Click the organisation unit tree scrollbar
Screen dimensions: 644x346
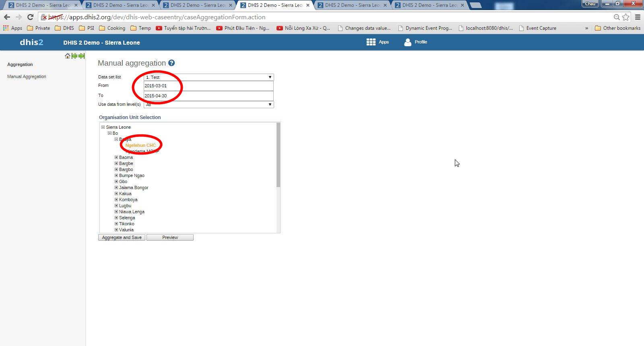click(278, 155)
